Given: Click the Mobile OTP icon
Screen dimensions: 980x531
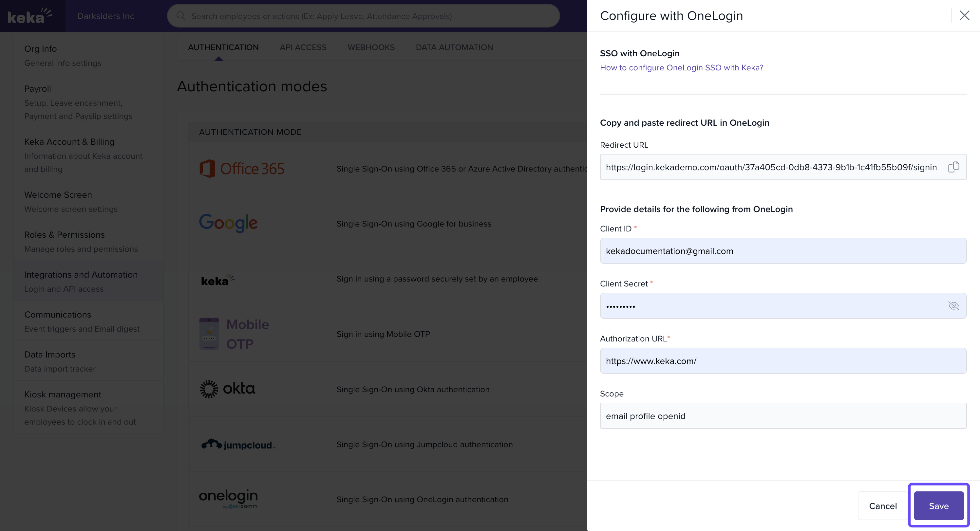Looking at the screenshot, I should click(209, 334).
